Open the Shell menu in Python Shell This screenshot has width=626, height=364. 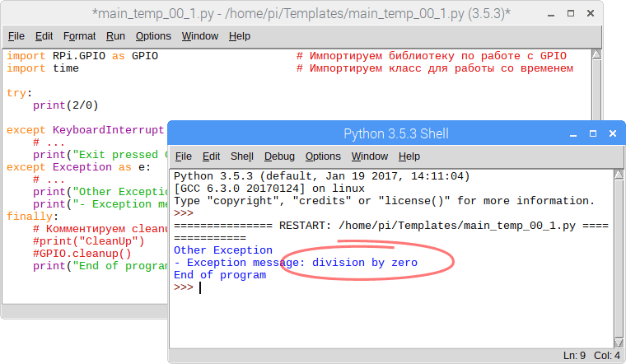[x=242, y=156]
